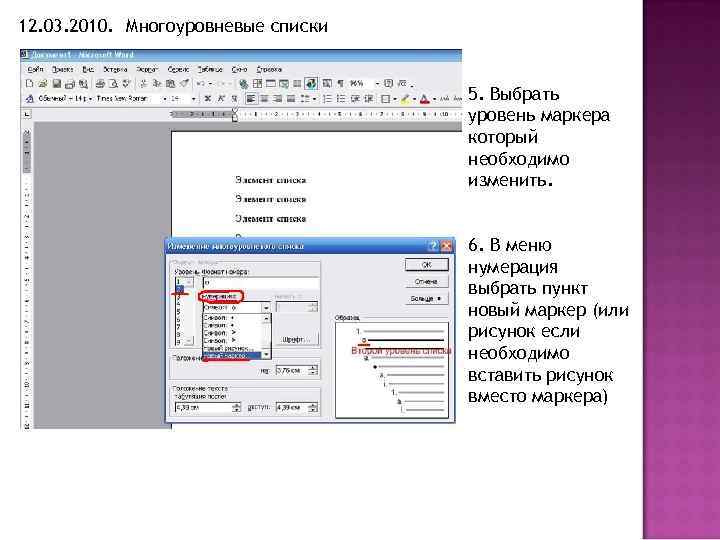Open the numbering style dropdown arrow in dialog
Image resolution: width=720 pixels, height=540 pixels.
pyautogui.click(x=266, y=308)
